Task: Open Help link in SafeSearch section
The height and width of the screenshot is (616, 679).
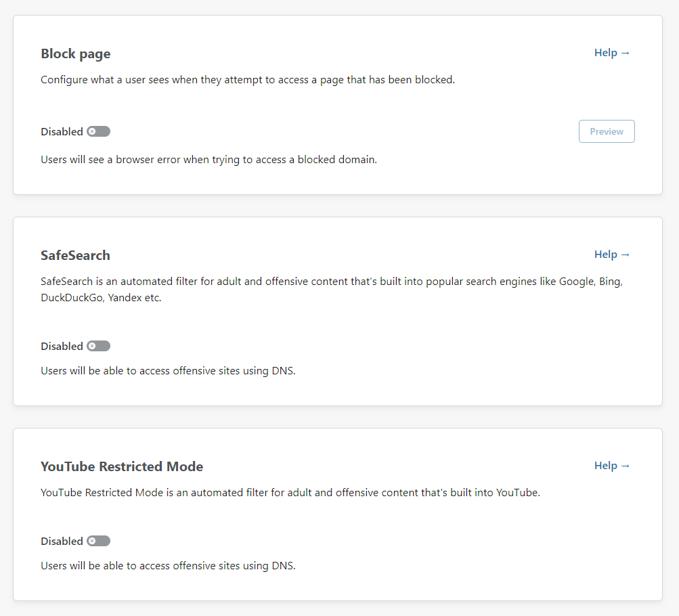Action: pyautogui.click(x=611, y=255)
